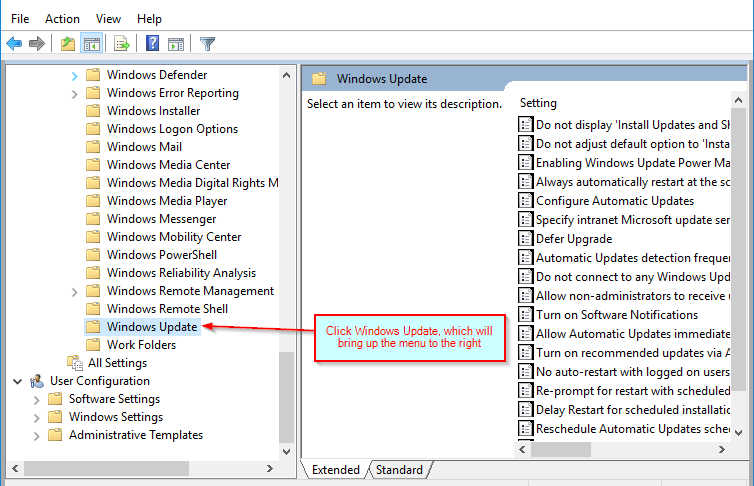
Task: Expand the Windows Remote Management node
Action: (74, 292)
